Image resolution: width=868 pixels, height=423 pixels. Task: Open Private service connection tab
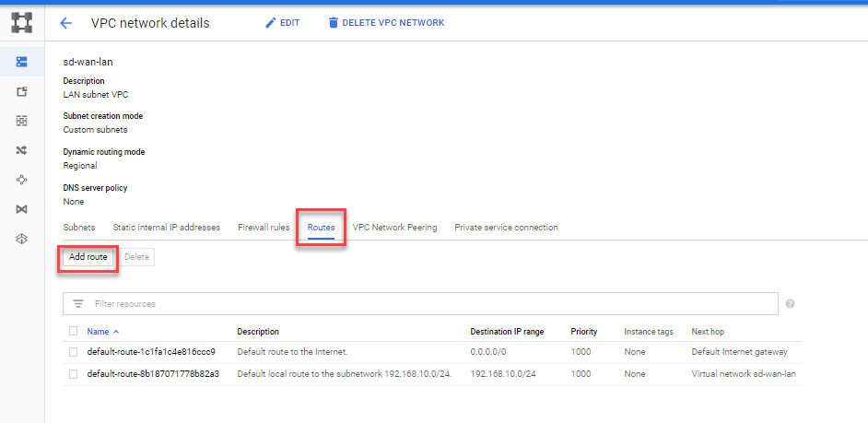(x=506, y=228)
